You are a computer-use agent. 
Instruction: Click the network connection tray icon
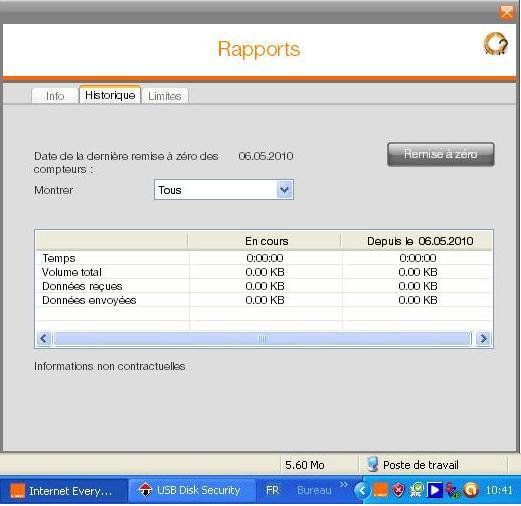click(x=453, y=490)
